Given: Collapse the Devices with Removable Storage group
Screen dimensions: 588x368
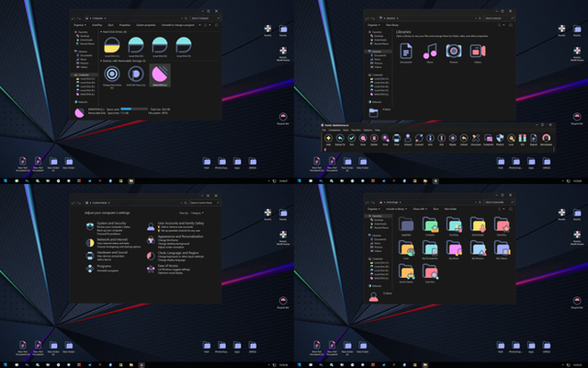Looking at the screenshot, I should (x=101, y=61).
